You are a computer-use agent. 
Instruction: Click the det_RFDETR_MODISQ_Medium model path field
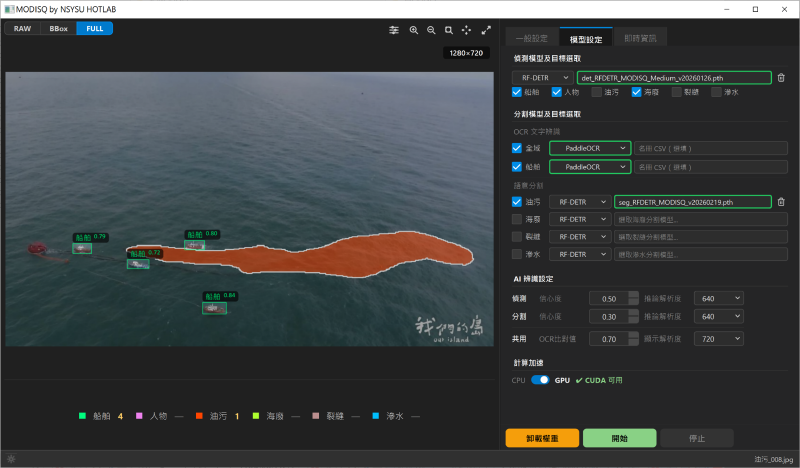tap(674, 78)
